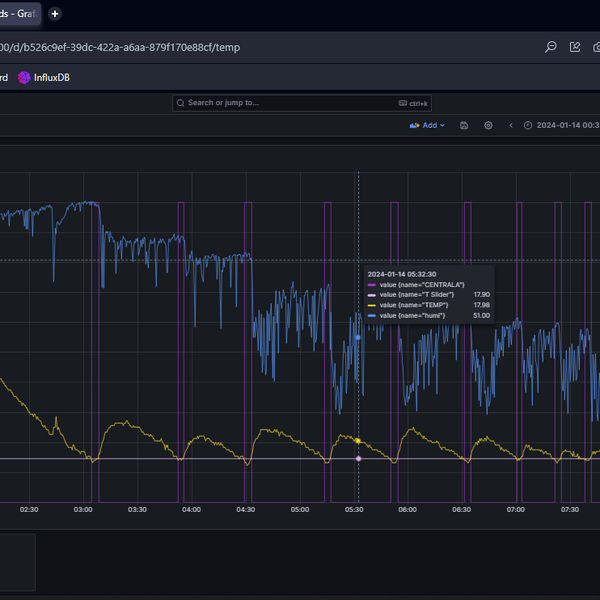Open a new browser tab
The image size is (600, 600).
(55, 14)
